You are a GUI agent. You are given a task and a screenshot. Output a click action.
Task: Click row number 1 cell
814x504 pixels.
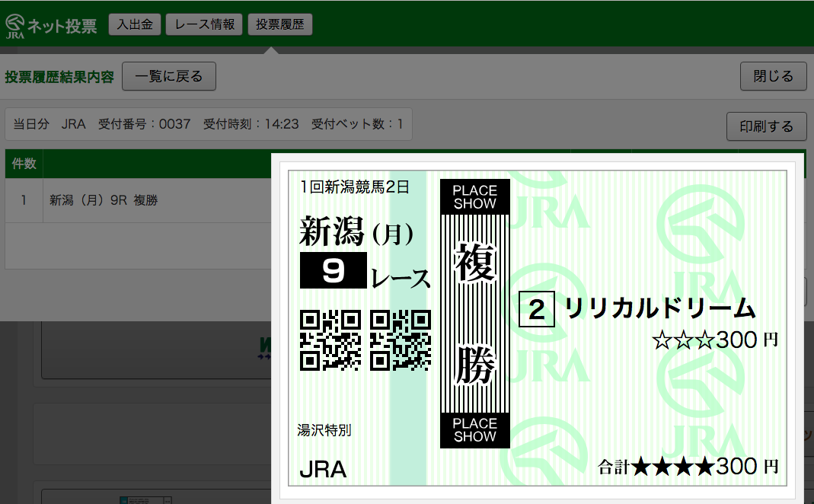click(24, 200)
